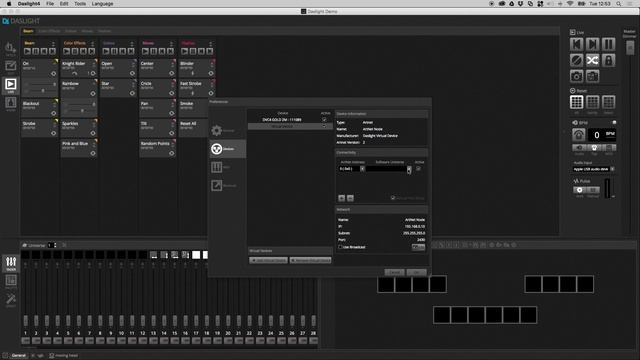The height and width of the screenshot is (360, 640).
Task: Open Patch mode in left sidebar
Action: click(x=11, y=48)
